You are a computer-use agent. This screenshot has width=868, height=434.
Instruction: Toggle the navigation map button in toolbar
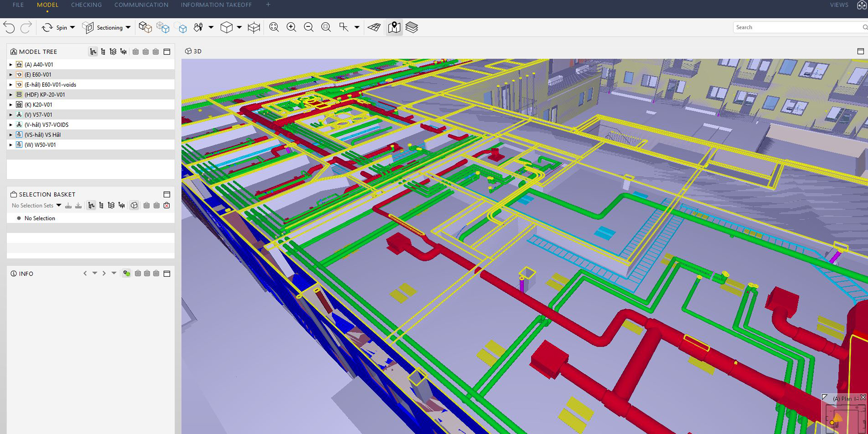pyautogui.click(x=394, y=27)
